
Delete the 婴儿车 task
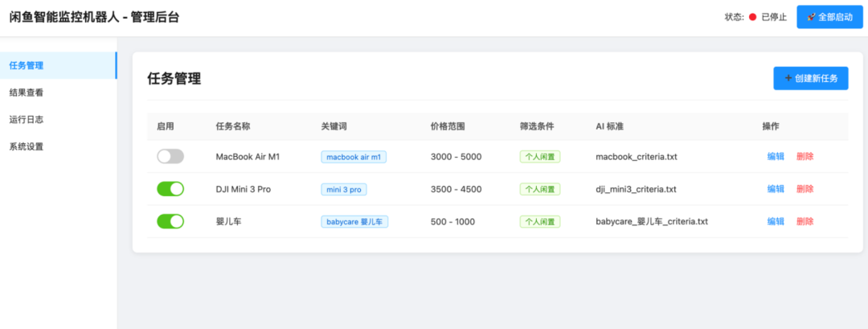tap(805, 221)
